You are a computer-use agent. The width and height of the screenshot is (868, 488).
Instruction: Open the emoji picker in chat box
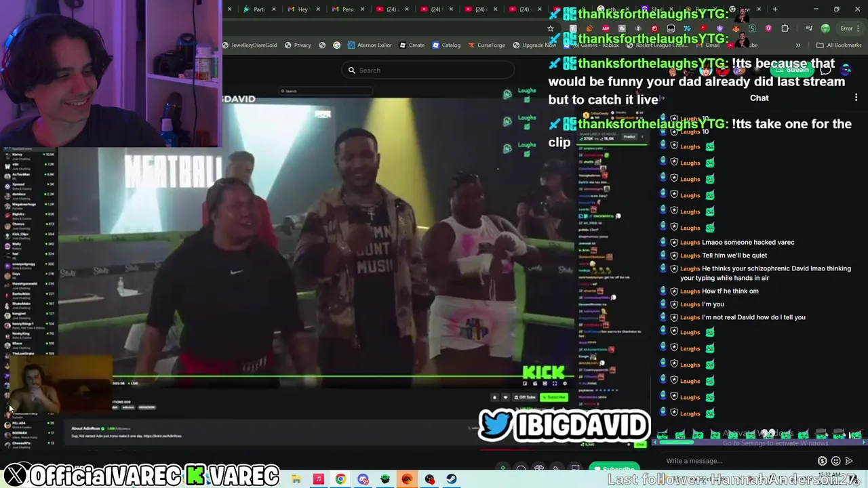pos(836,461)
